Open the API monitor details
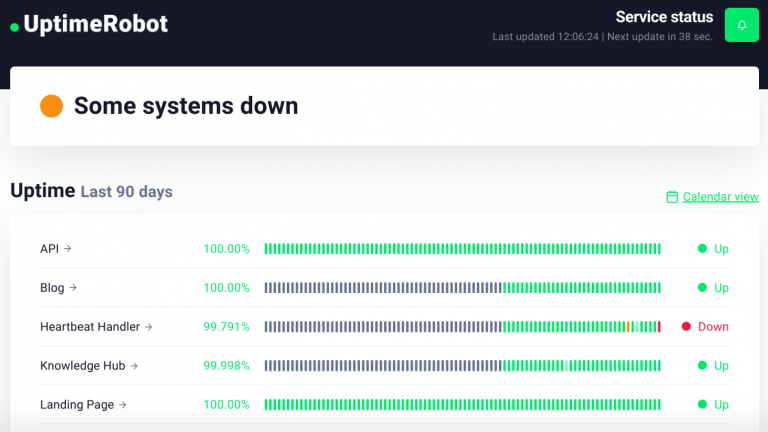Screen dimensions: 768x432 pyautogui.click(x=50, y=249)
